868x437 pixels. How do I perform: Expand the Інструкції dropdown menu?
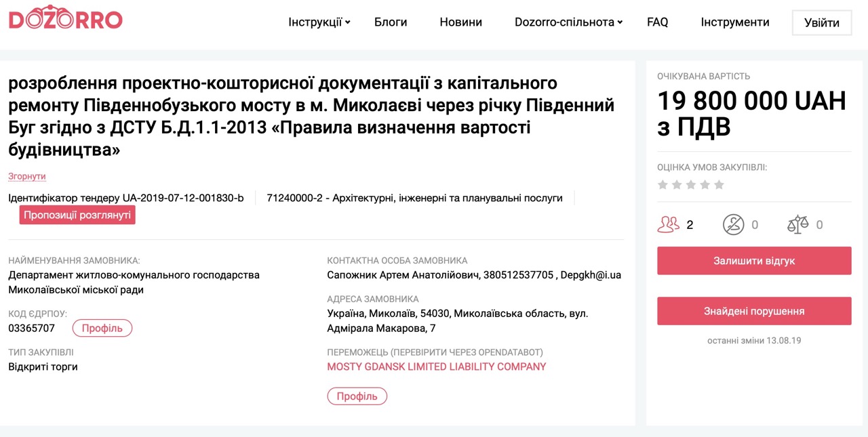coord(319,22)
